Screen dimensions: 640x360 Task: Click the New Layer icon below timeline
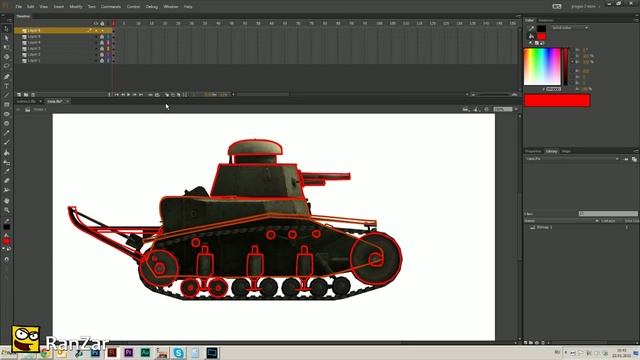[19, 95]
